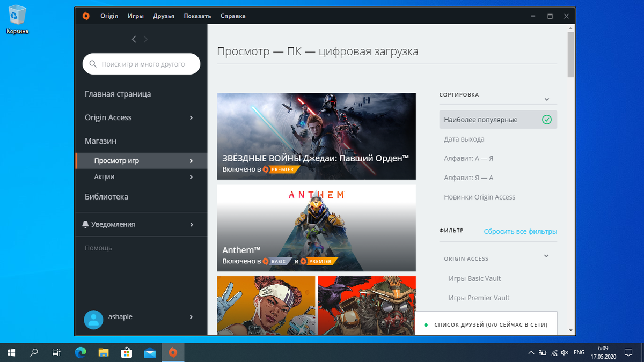Click the Basic badge on Anthem card

278,261
